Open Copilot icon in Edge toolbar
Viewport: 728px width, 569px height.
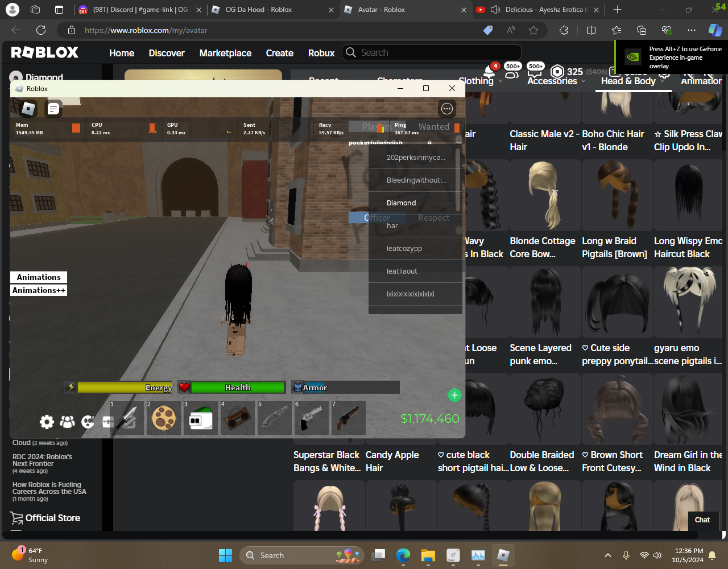(715, 30)
